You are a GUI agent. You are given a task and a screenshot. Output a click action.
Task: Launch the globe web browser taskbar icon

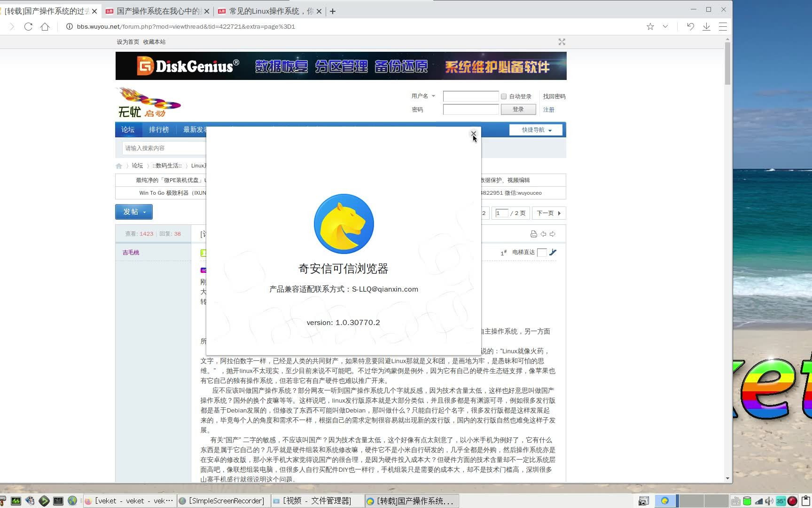pos(72,501)
